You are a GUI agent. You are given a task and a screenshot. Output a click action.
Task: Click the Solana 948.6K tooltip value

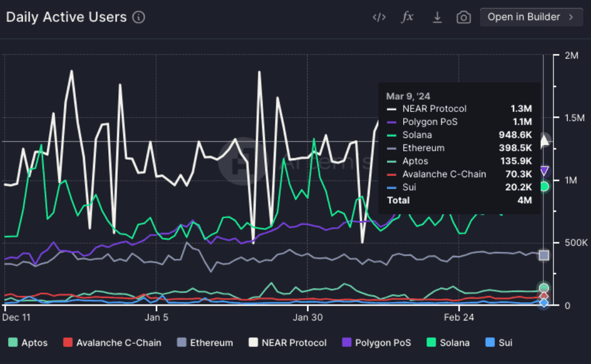coord(515,135)
